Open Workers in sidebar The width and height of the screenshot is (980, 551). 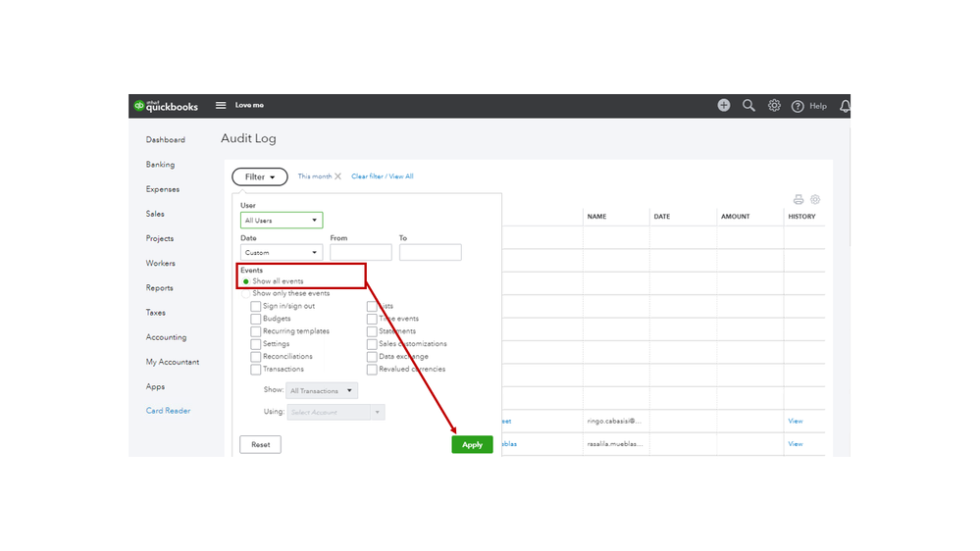(x=161, y=263)
